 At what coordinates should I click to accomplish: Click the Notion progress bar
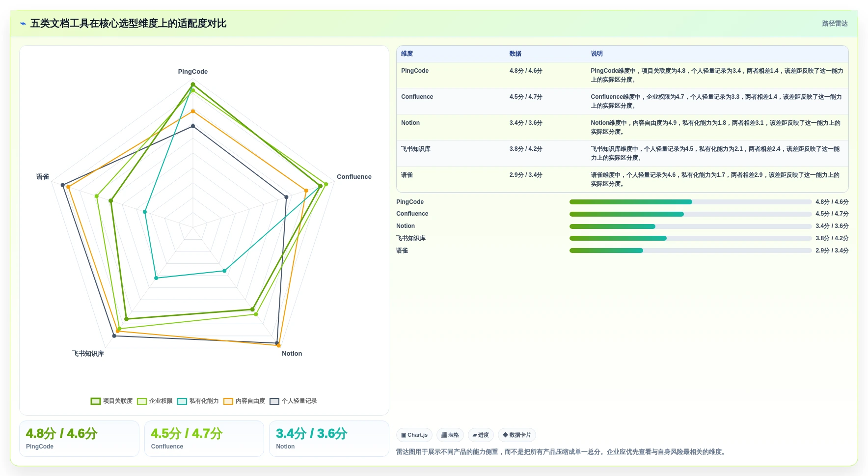[x=690, y=226]
